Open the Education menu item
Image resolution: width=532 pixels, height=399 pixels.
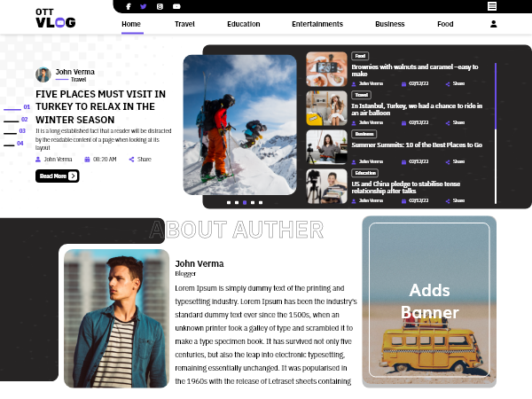point(244,24)
